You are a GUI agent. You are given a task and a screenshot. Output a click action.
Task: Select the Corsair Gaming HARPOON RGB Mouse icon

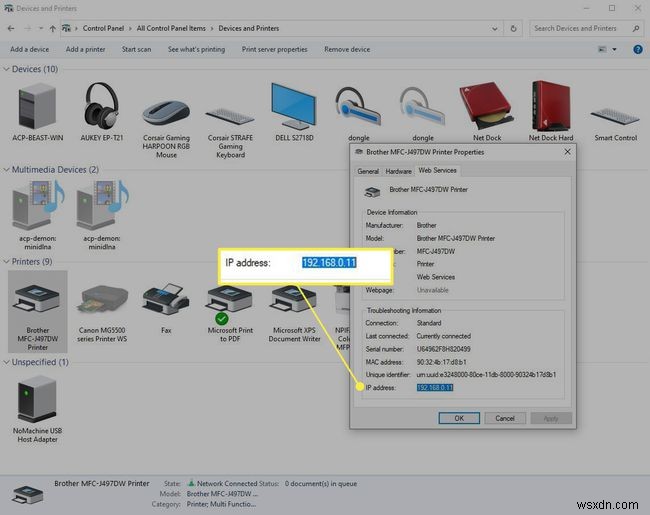166,112
